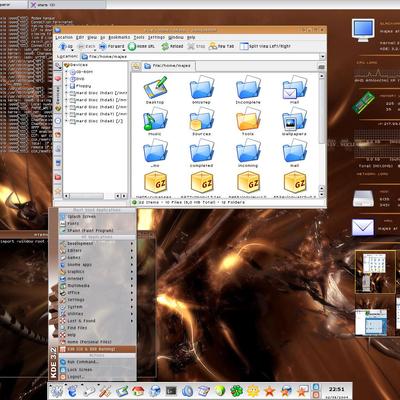This screenshot has height=400, width=400.
Task: Open Home (Personal Files) menu entry
Action: [x=97, y=342]
